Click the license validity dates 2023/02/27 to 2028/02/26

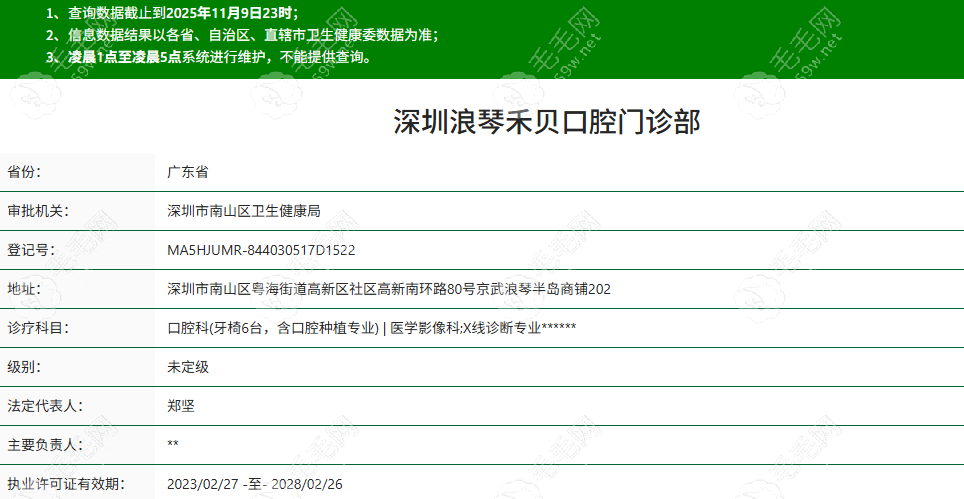tap(257, 484)
